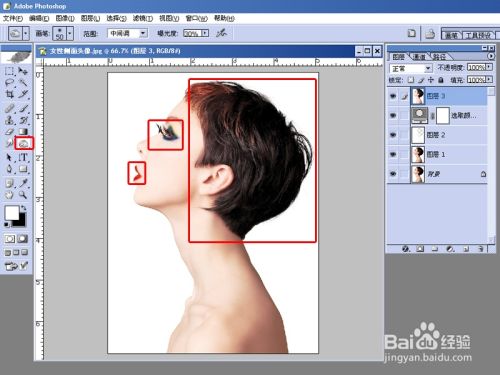This screenshot has height=375, width=500.
Task: Switch to the 路径 (Paths) tab
Action: tap(439, 57)
